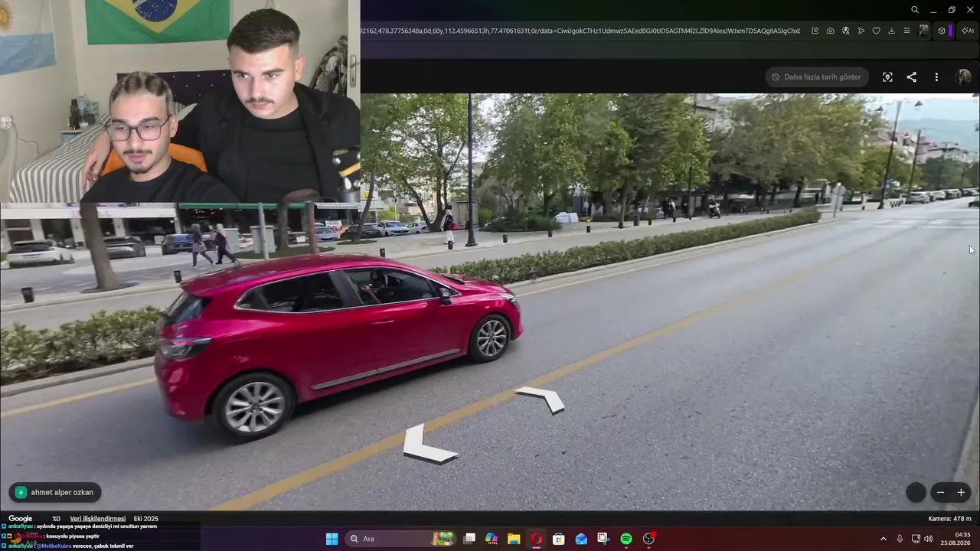The image size is (980, 551).
Task: Open the Microsoft 365 taskbar icon
Action: pos(492,539)
